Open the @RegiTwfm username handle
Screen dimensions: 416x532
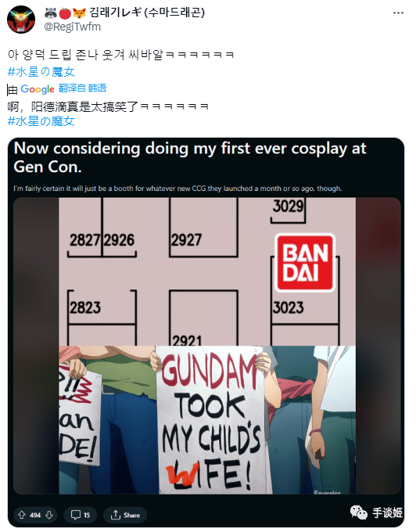pyautogui.click(x=72, y=27)
